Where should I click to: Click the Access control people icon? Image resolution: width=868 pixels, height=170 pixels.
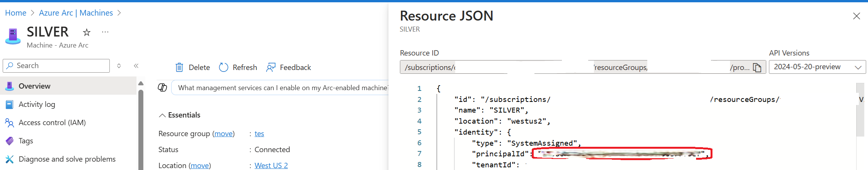(x=10, y=123)
